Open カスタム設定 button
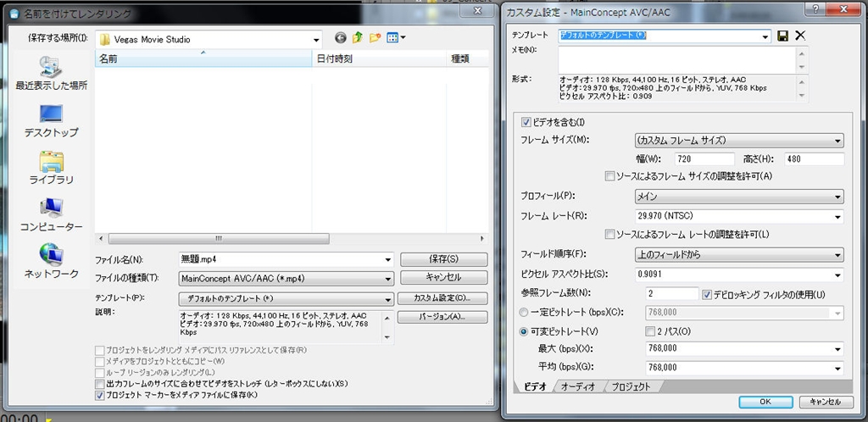Screen dimensions: 868x422 point(442,298)
